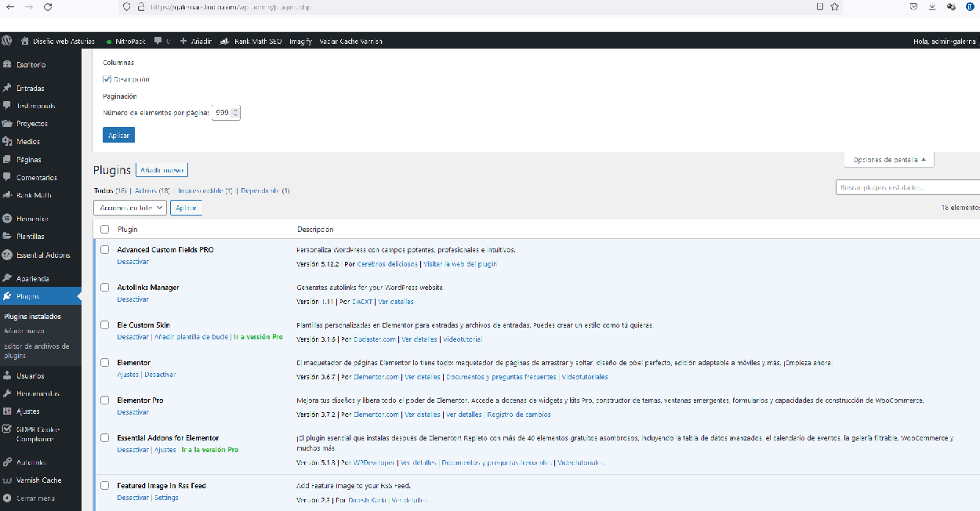980x511 pixels.
Task: Open Plugins instalados in the sidebar submenu
Action: click(x=32, y=317)
